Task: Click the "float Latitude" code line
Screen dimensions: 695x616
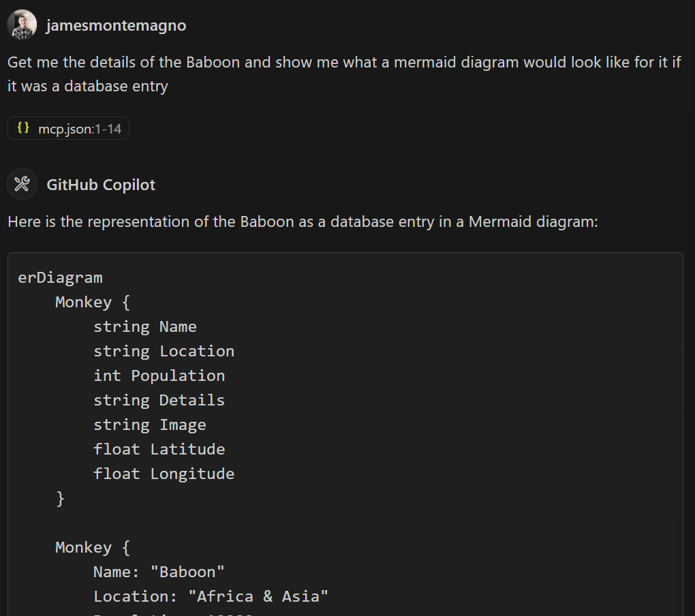Action: (159, 450)
